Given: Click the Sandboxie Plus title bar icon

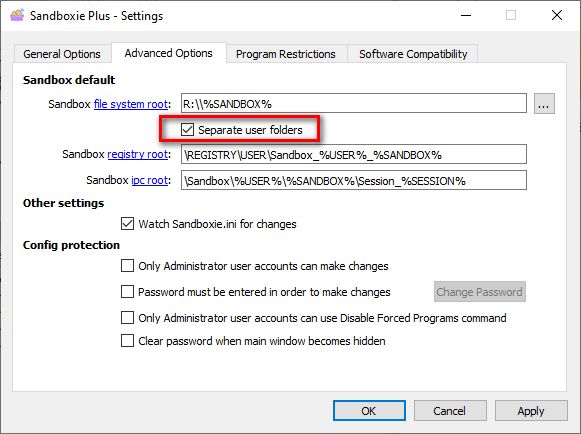Looking at the screenshot, I should [x=17, y=15].
